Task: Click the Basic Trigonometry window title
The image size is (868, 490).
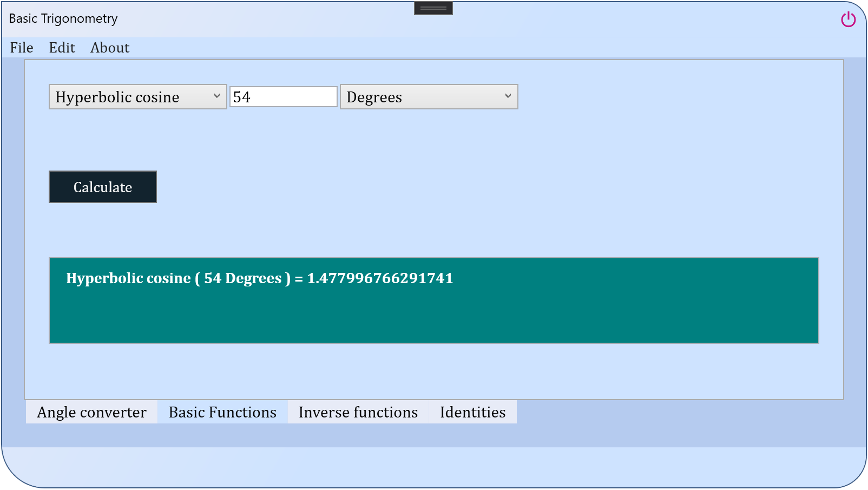Action: (63, 18)
